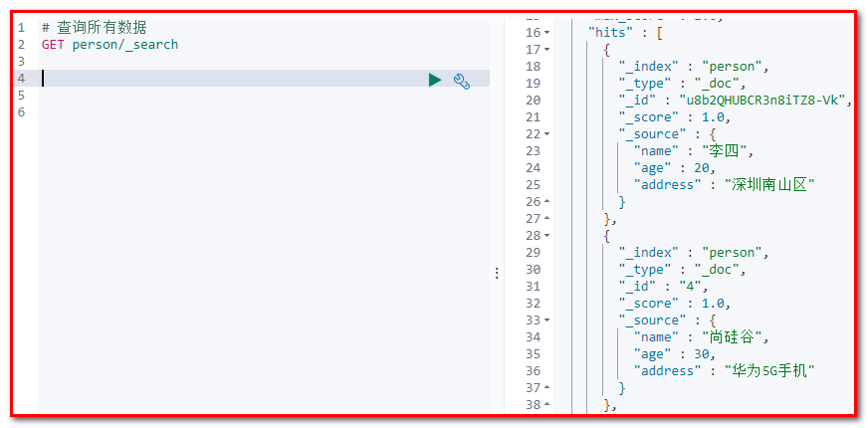Click the name value "尚硅谷"

[733, 336]
